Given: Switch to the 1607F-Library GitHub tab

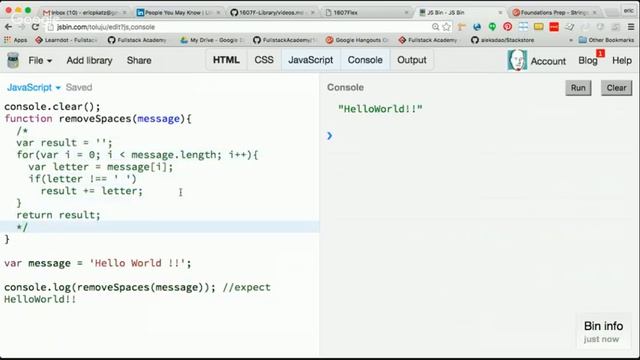Looking at the screenshot, I should 272,13.
